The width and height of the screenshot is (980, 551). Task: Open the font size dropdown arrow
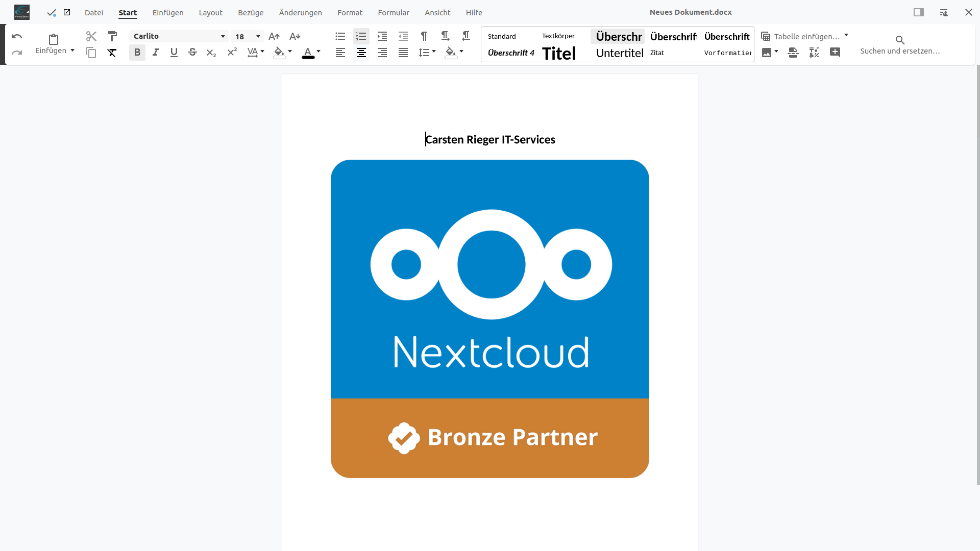point(258,36)
